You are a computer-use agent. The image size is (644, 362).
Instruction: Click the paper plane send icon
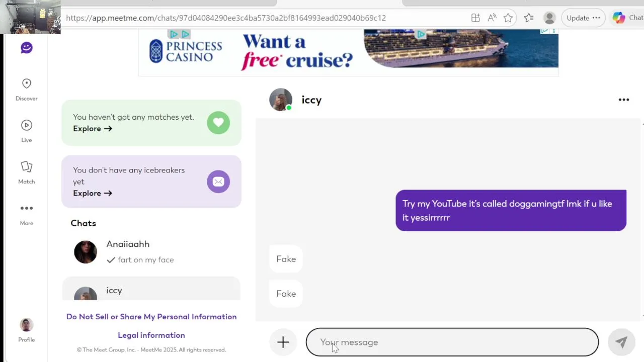pos(621,342)
